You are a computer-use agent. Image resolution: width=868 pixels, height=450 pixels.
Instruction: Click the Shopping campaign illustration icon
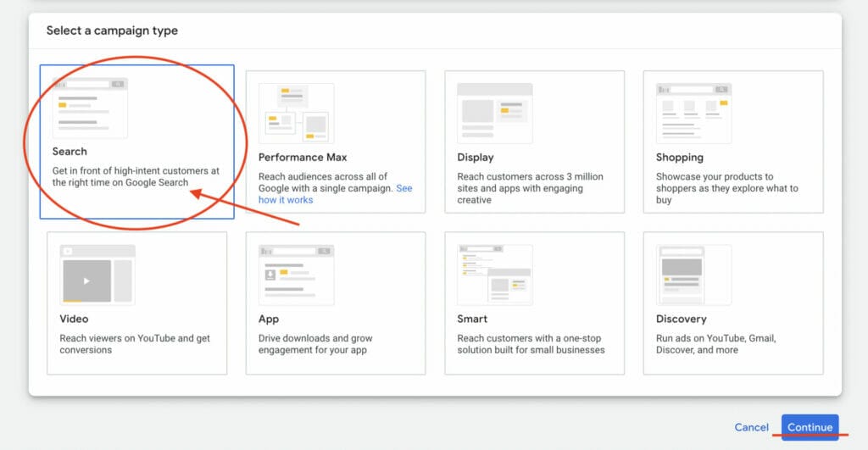693,113
